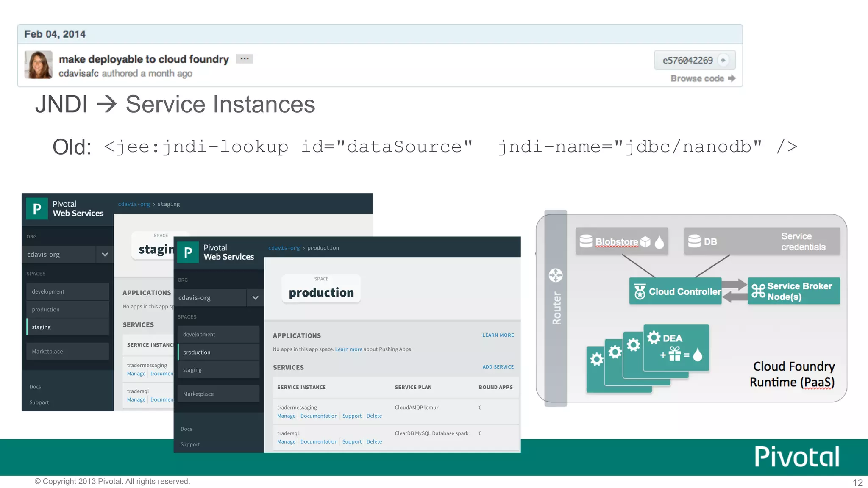Expand cdavis-org dropdown arrow in production window
The height and width of the screenshot is (488, 868).
tap(255, 298)
